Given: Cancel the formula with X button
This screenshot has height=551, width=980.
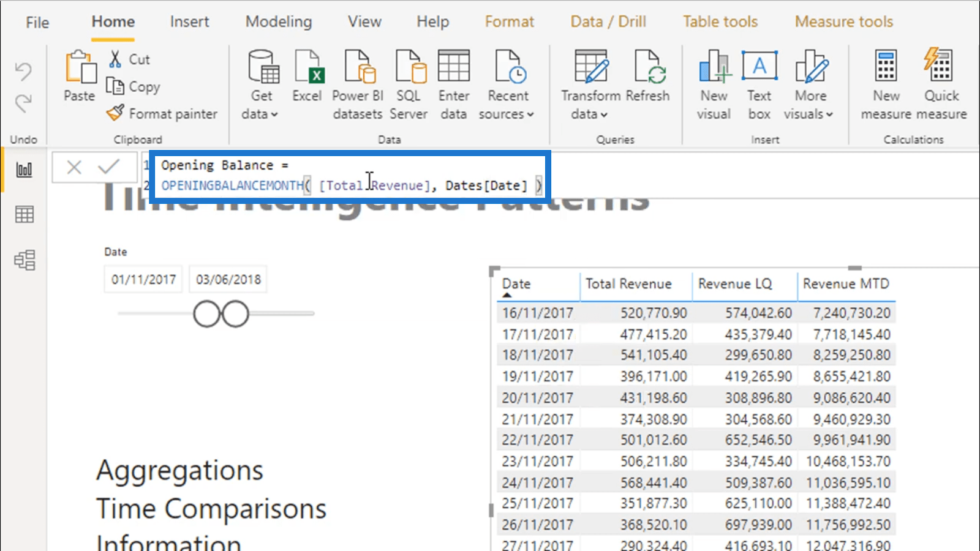Looking at the screenshot, I should [74, 167].
